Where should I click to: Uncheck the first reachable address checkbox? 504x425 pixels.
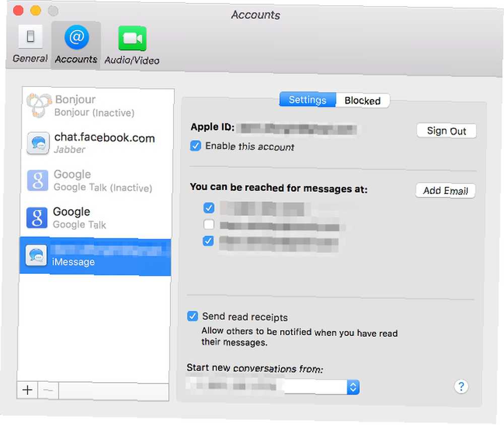pos(209,208)
